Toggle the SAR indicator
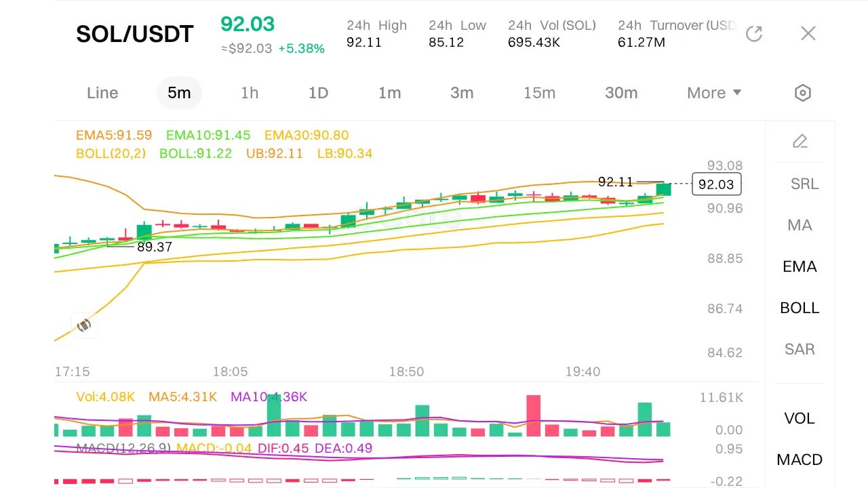Screen dimensions: 868x488 (800, 349)
